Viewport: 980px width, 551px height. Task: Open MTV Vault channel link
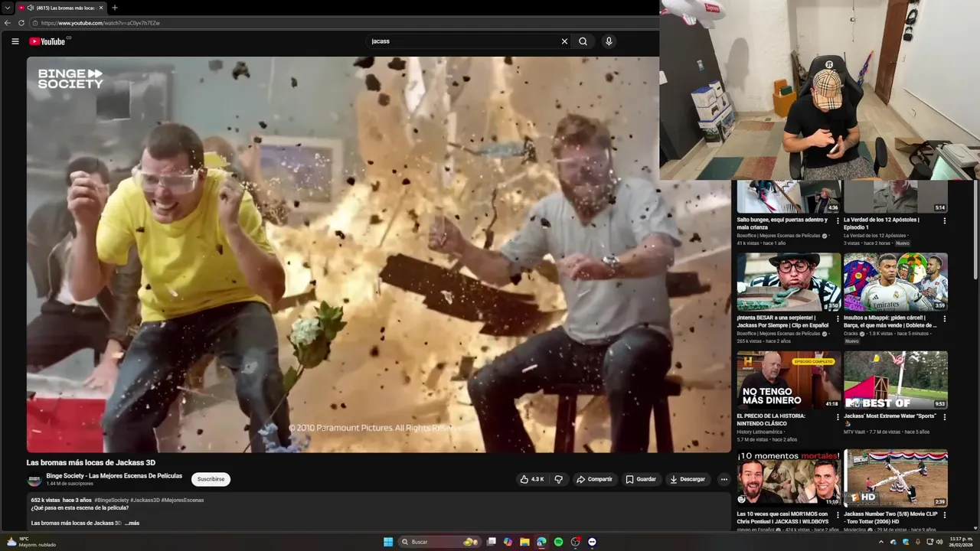(854, 432)
